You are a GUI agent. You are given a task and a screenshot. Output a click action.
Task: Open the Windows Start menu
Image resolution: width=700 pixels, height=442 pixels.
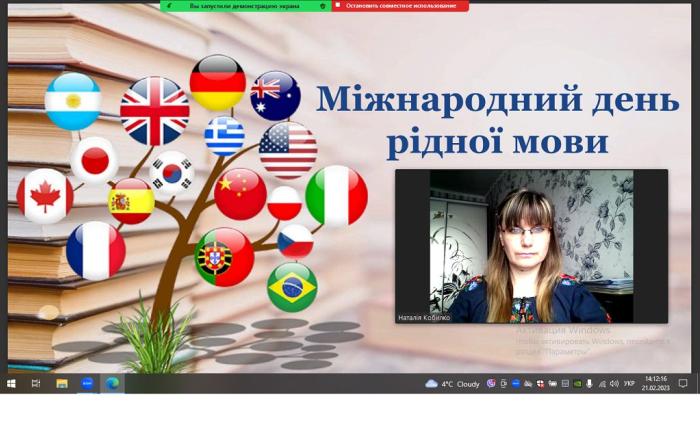point(12,383)
